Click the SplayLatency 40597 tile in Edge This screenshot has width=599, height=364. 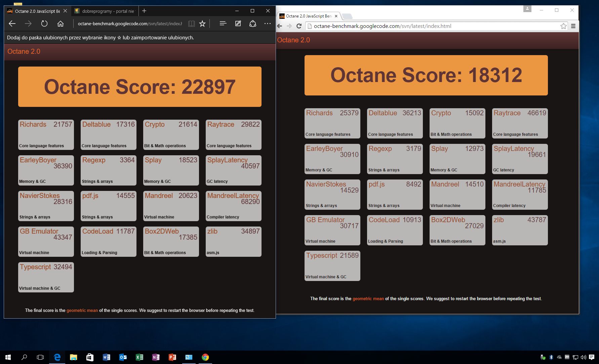coord(234,170)
